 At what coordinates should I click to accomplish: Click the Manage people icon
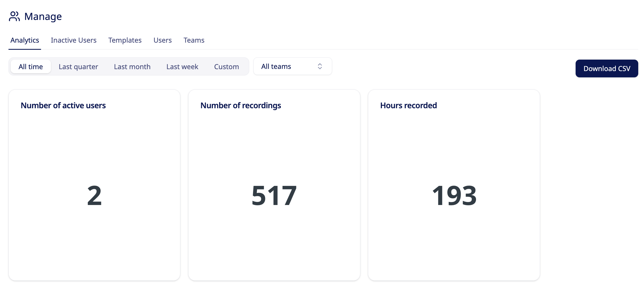point(14,16)
